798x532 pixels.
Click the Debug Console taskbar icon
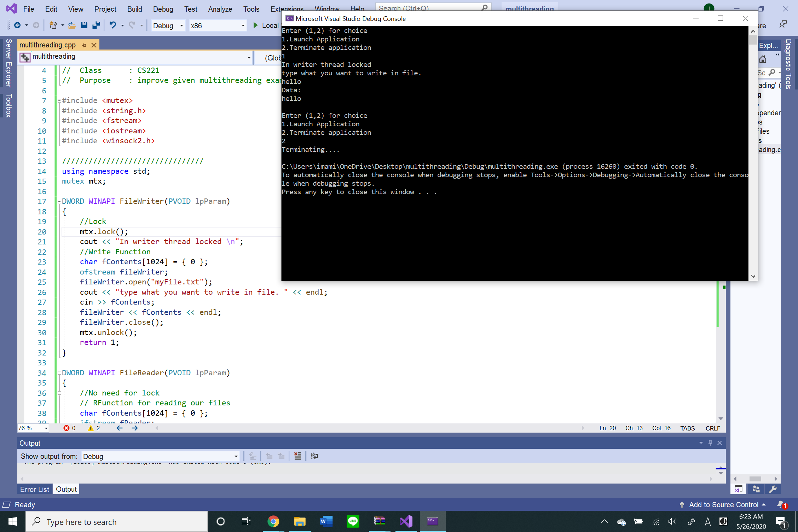432,521
